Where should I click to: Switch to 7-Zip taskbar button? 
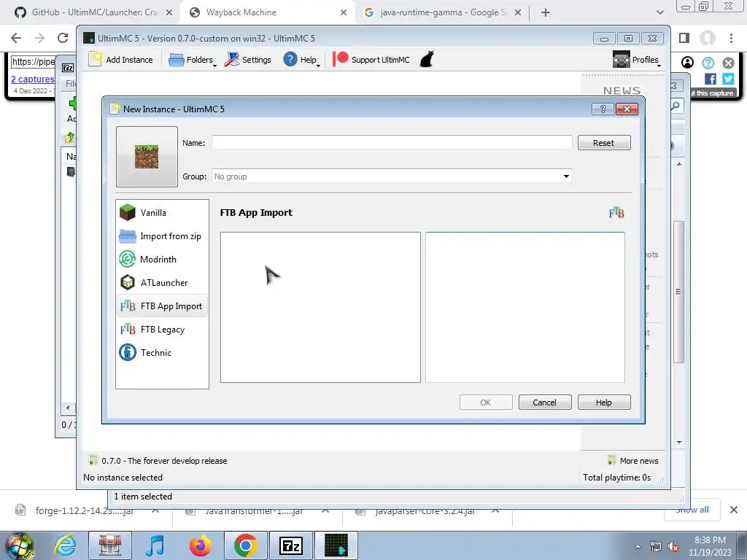tap(291, 545)
